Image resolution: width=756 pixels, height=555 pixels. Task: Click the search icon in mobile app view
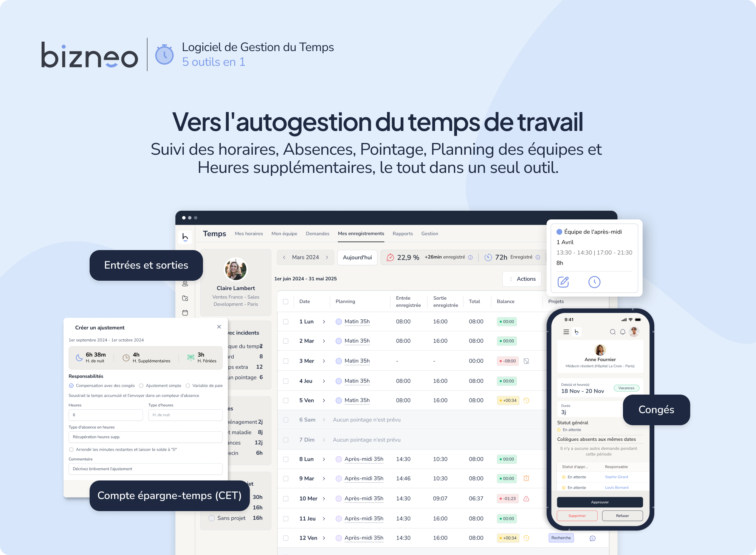(x=612, y=334)
